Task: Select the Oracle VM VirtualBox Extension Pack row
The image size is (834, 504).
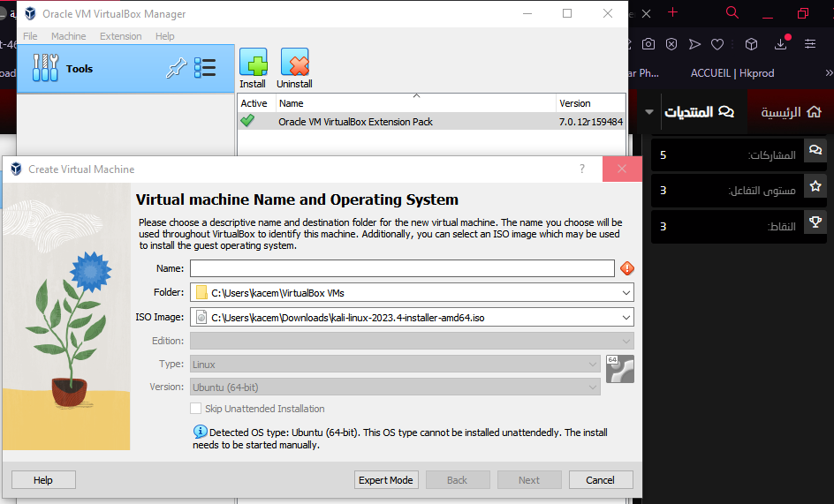Action: 431,122
